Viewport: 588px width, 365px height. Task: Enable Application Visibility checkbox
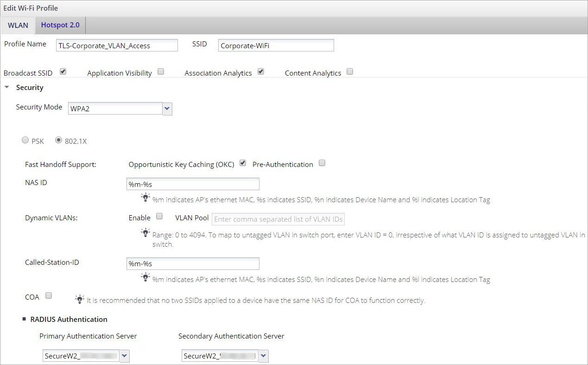[160, 72]
